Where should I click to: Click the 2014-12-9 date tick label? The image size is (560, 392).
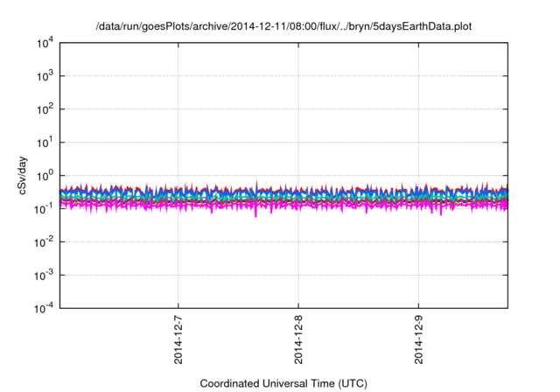pyautogui.click(x=418, y=339)
